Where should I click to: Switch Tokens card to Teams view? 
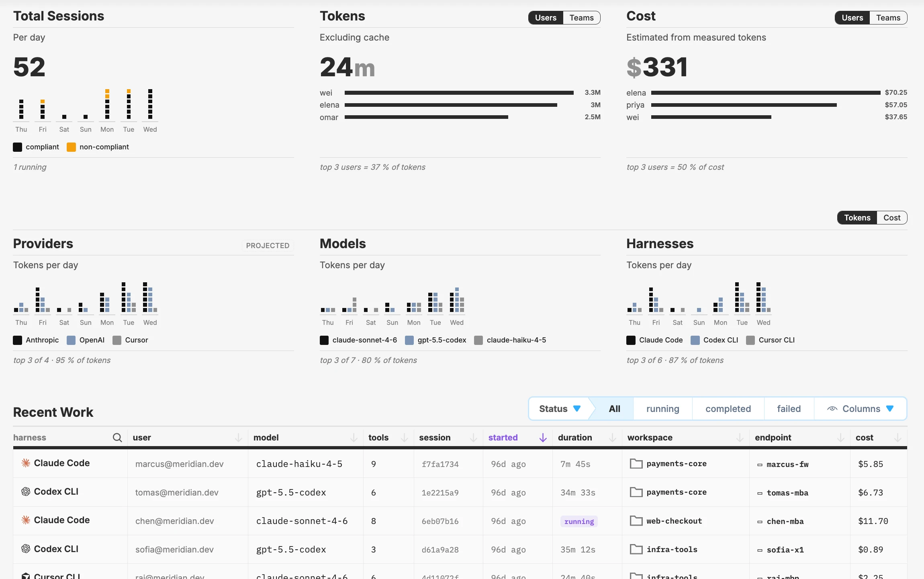[581, 18]
